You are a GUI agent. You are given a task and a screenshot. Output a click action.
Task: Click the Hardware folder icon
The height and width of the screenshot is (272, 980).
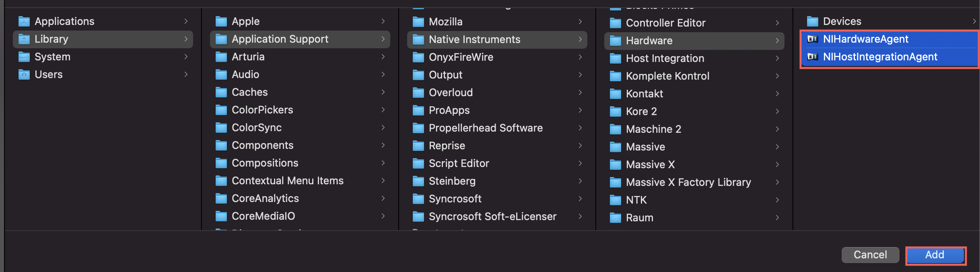(616, 41)
